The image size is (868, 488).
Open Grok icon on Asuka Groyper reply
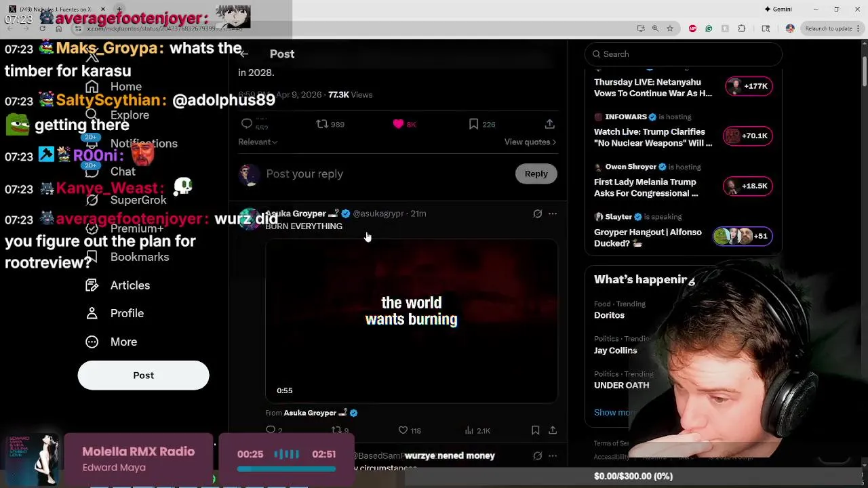point(538,213)
